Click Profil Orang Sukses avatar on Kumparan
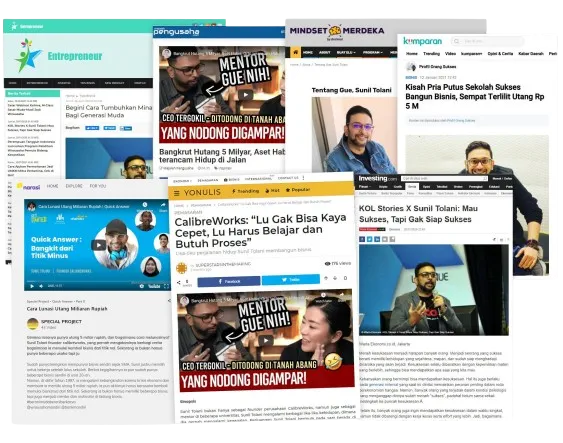The width and height of the screenshot is (563, 443). [411, 67]
